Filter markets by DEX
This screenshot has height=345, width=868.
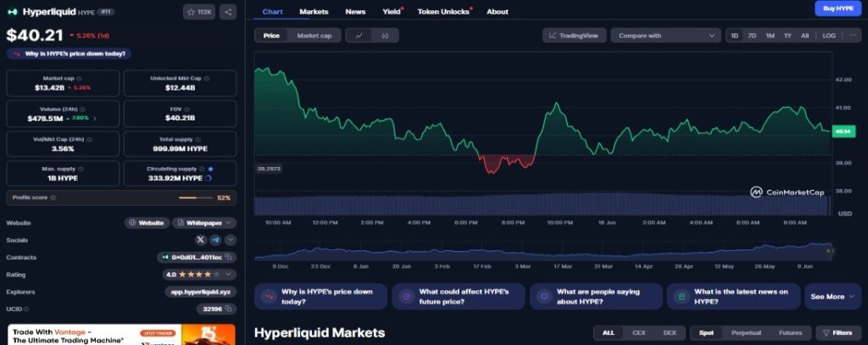670,333
